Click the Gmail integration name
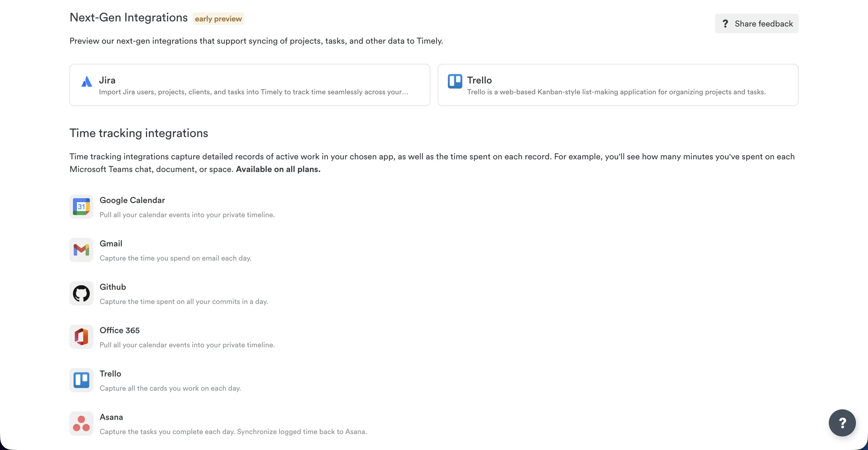The image size is (868, 450). [x=111, y=243]
